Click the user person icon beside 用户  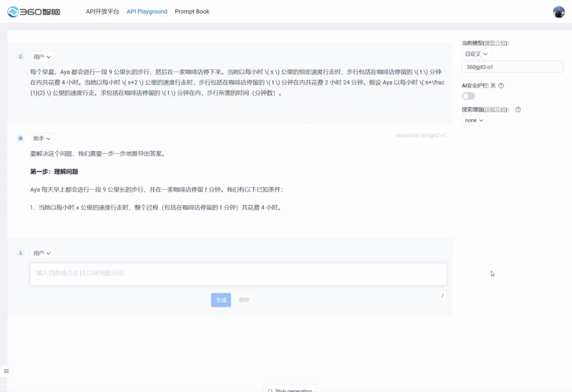[x=20, y=56]
